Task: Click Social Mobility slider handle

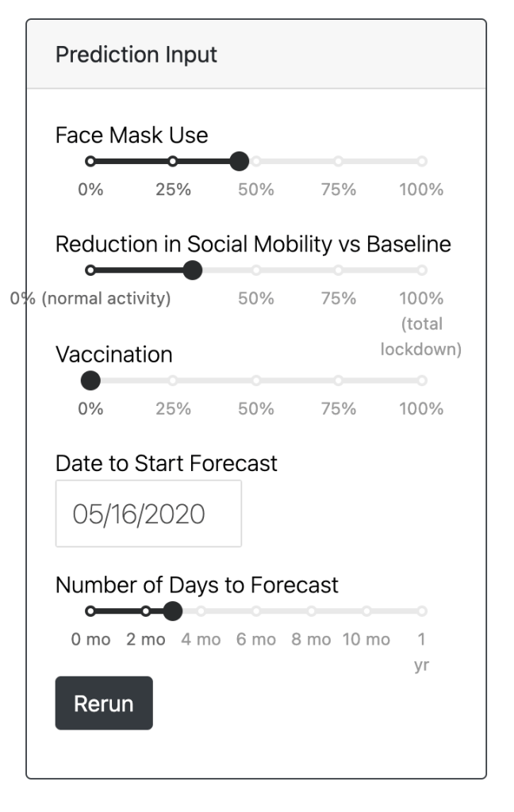Action: tap(192, 270)
